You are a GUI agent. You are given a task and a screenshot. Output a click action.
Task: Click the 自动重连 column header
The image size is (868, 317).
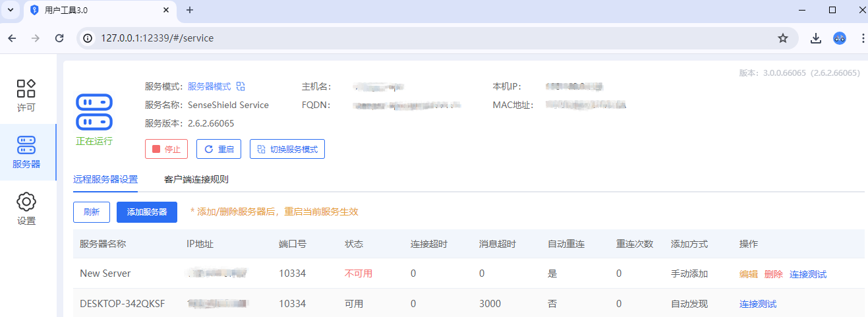click(x=566, y=244)
